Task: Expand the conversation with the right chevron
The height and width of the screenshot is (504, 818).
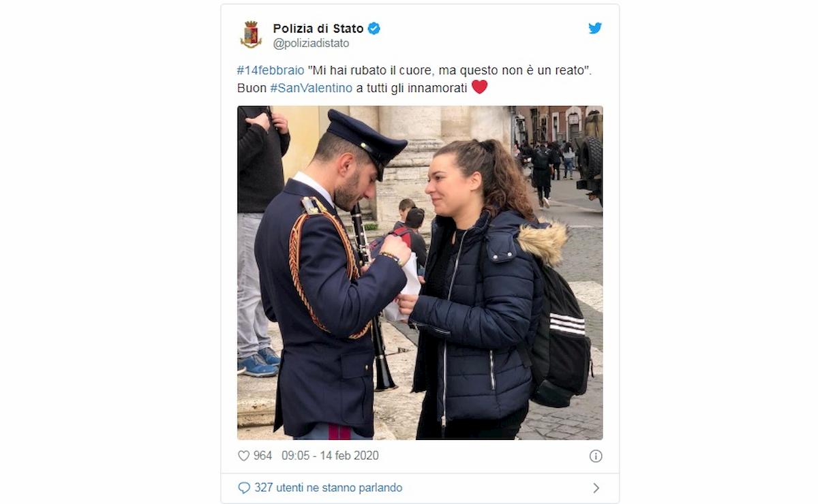Action: [x=596, y=488]
